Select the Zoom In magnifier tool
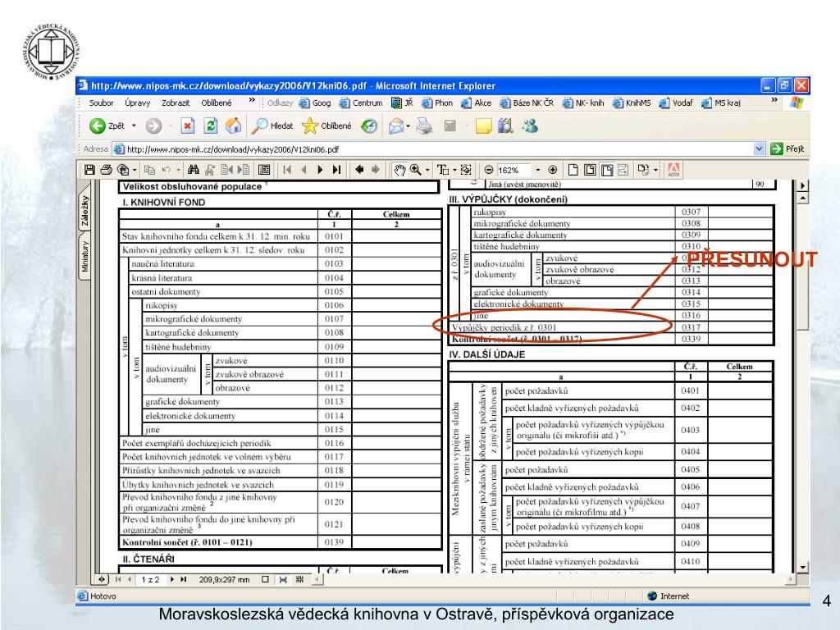The image size is (840, 630). [416, 170]
